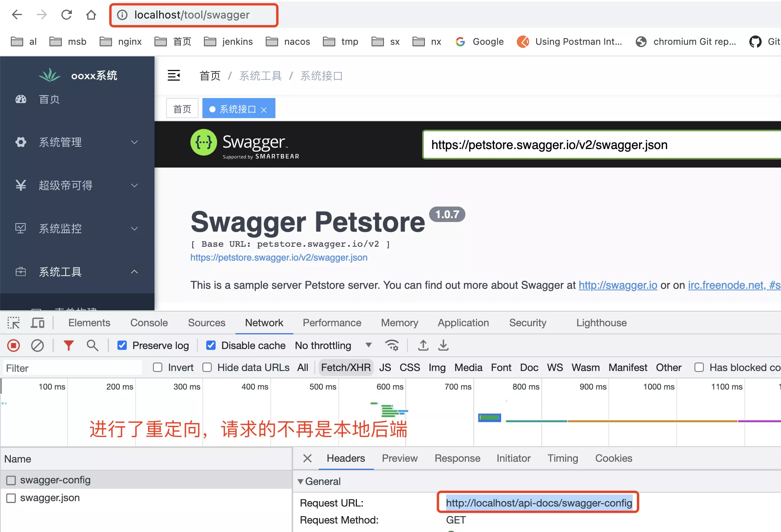Viewport: 781px width, 532px height.
Task: Import HAR file with upload icon
Action: pos(423,345)
